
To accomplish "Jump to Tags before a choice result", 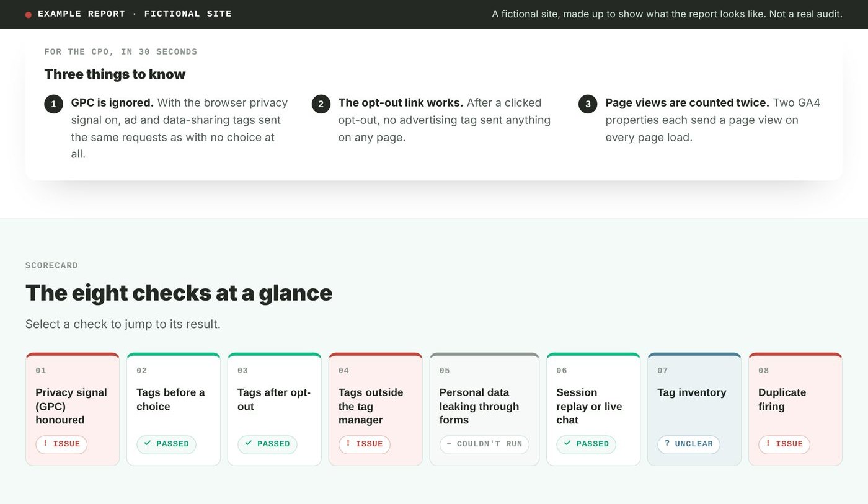I will pyautogui.click(x=174, y=409).
